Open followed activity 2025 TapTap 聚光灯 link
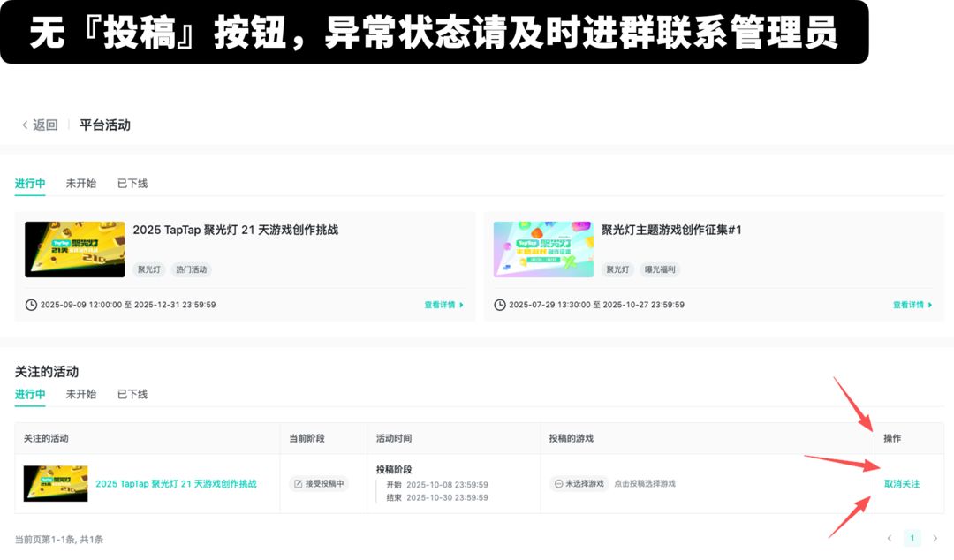954x560 pixels. click(x=176, y=484)
